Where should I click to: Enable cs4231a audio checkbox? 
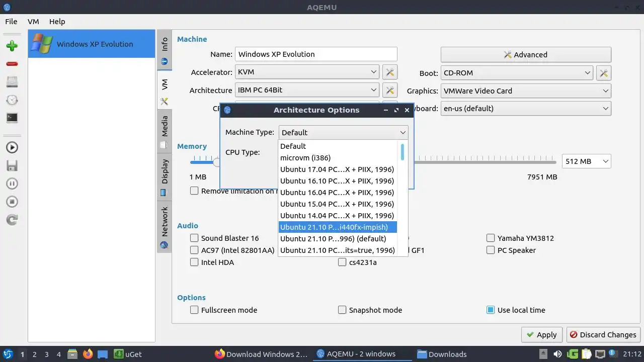pyautogui.click(x=342, y=262)
